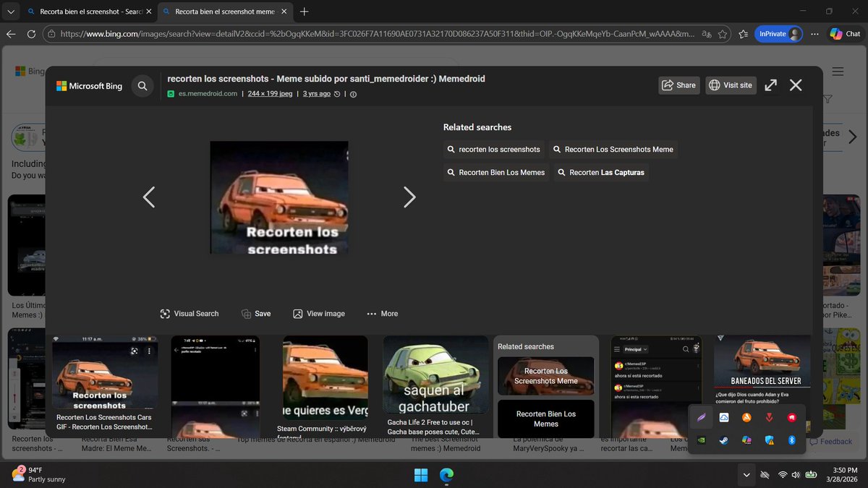Click the green battery-like tray icon
This screenshot has height=488, width=868.
tap(812, 475)
